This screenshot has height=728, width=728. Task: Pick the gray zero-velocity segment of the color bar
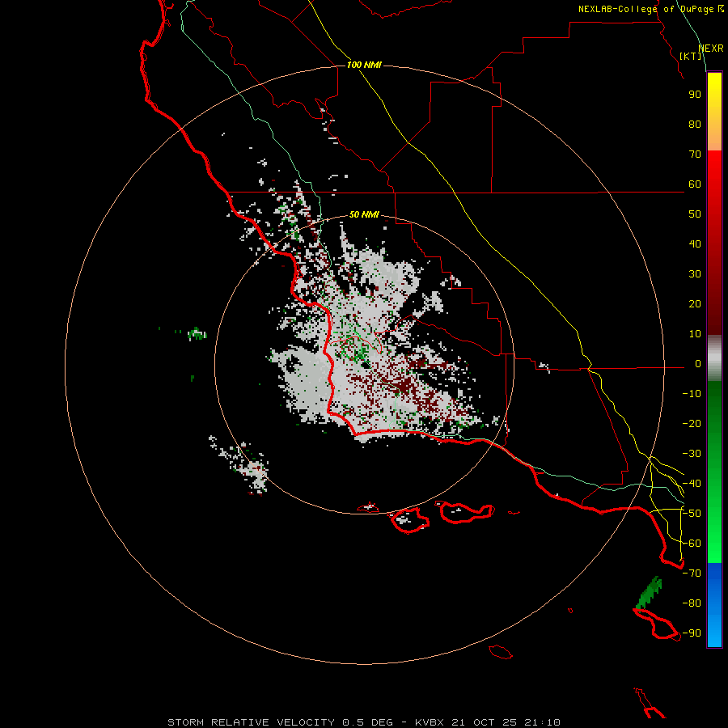tap(714, 358)
